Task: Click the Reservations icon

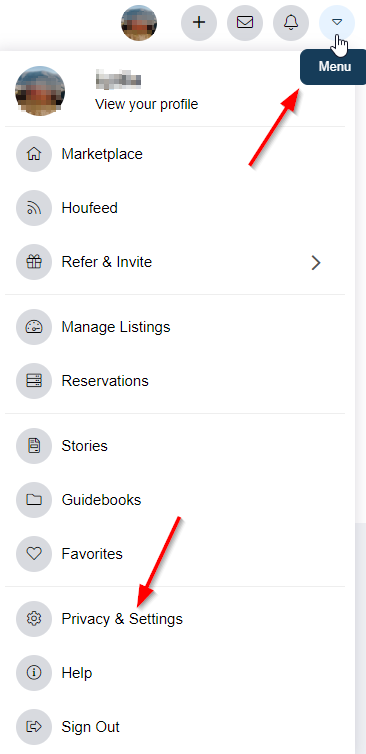Action: [x=34, y=381]
